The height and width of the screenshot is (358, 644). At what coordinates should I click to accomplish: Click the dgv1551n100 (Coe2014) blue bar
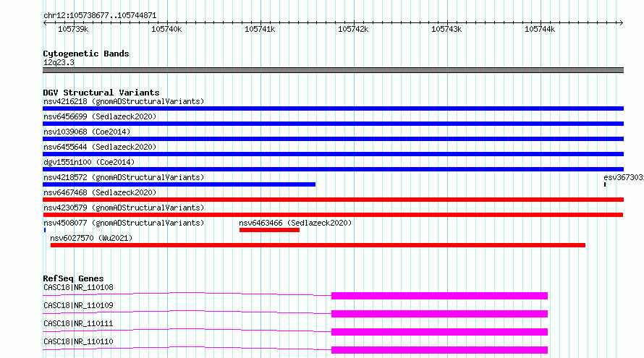click(x=333, y=169)
